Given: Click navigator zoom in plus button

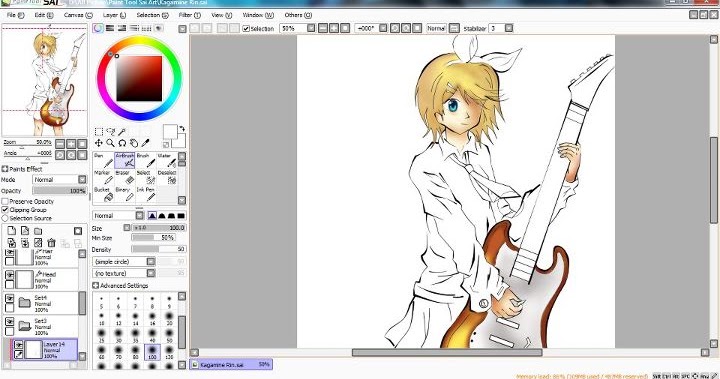Looking at the screenshot, I should pos(71,144).
